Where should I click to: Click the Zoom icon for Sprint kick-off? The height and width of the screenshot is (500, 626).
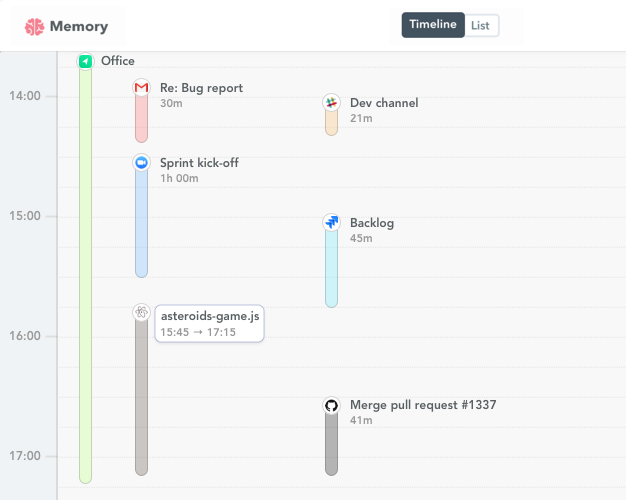(141, 163)
